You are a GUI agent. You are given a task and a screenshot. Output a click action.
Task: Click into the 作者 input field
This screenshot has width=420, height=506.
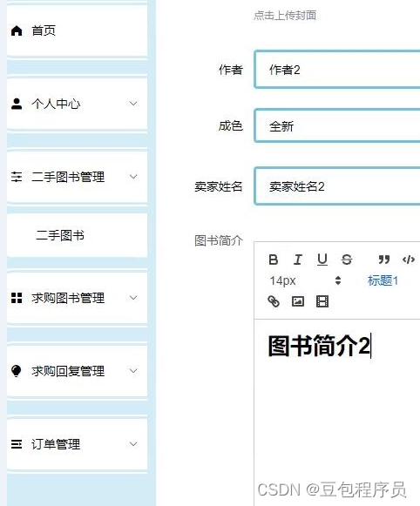pyautogui.click(x=337, y=70)
